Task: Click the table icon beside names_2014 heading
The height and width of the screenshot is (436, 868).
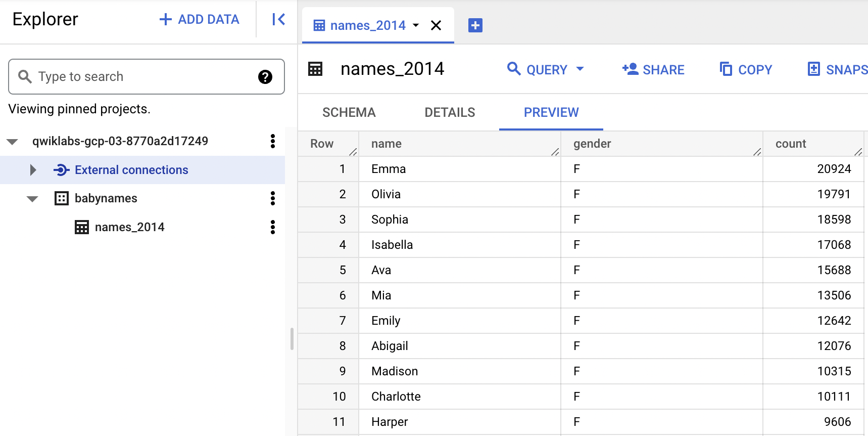Action: pos(315,69)
